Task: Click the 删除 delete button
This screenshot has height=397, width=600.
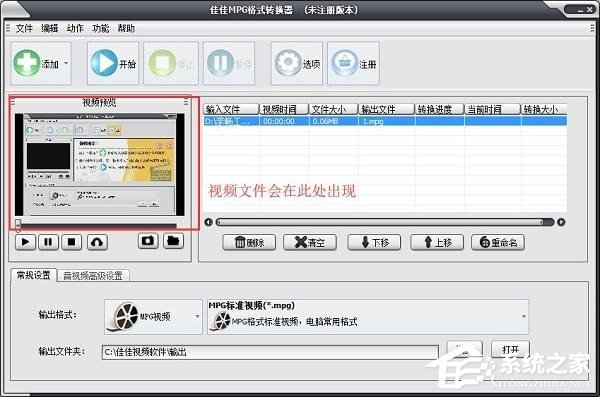Action: [249, 242]
